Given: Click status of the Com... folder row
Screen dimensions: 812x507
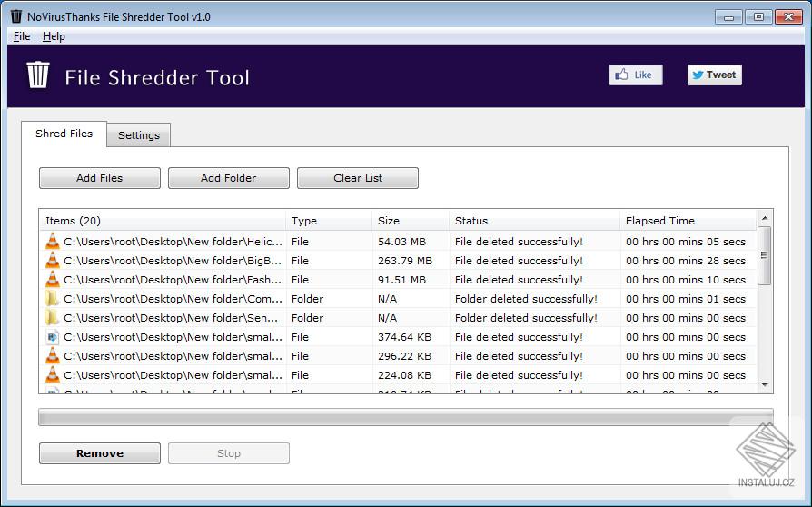Looking at the screenshot, I should [526, 299].
